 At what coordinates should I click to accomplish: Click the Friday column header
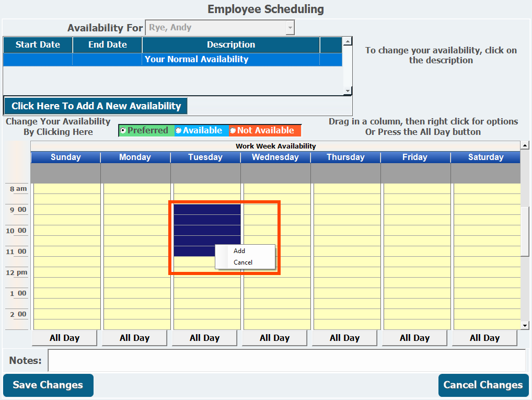(x=415, y=157)
